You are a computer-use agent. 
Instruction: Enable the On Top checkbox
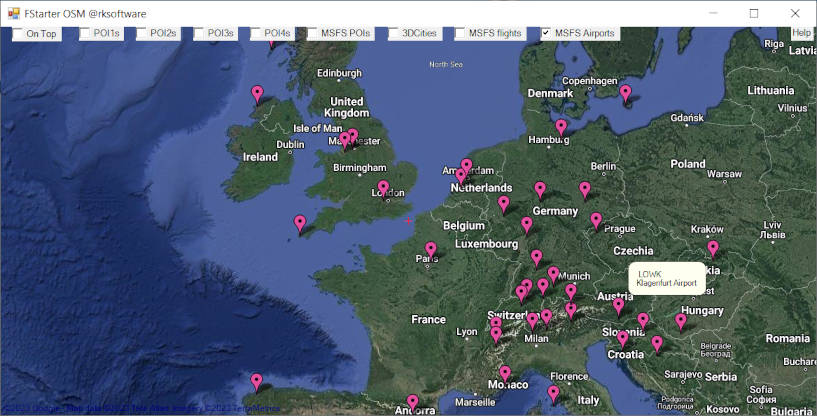pyautogui.click(x=18, y=34)
